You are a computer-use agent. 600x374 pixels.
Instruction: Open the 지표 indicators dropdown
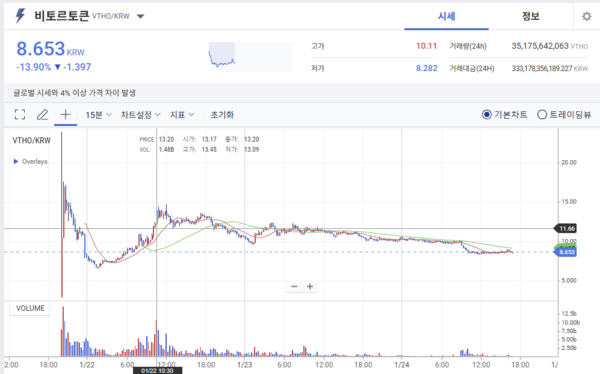[182, 115]
